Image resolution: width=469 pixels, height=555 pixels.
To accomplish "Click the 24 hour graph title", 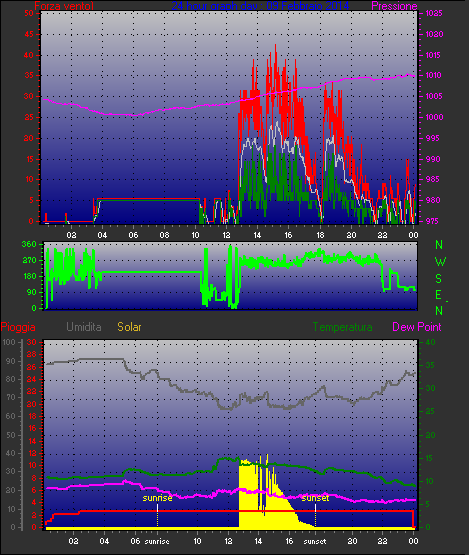I will click(260, 6).
